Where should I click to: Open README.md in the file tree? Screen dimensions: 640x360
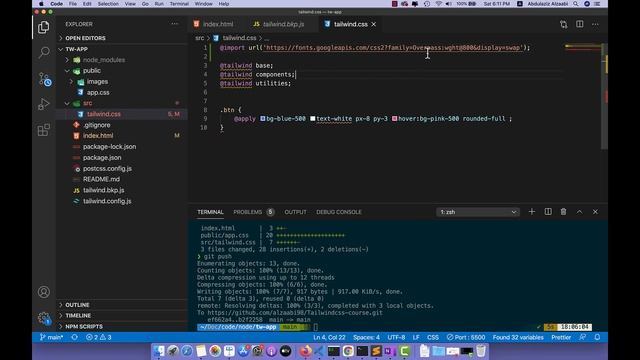(x=101, y=179)
